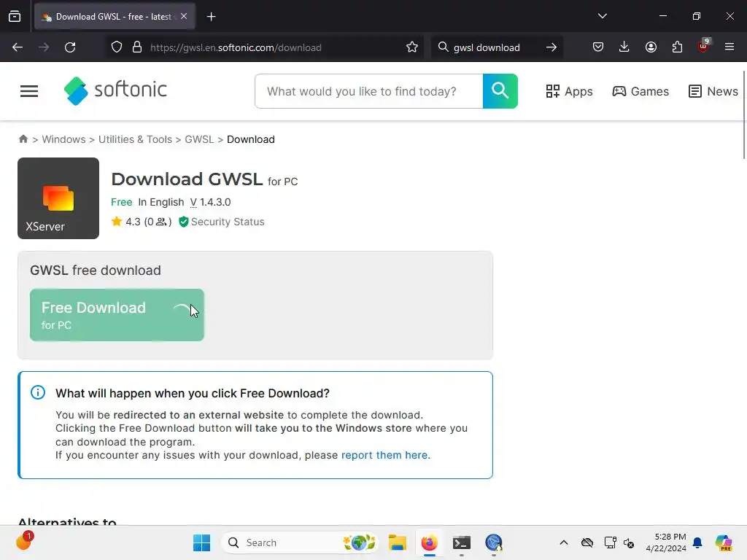This screenshot has height=560, width=747.
Task: Go to Softonic homepage via logo
Action: tap(115, 90)
